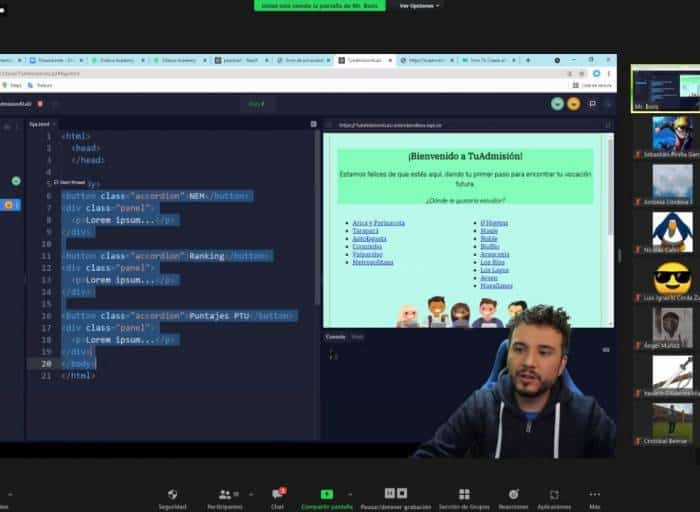Click the green screen-sharing notification banner
Image resolution: width=700 pixels, height=512 pixels.
(320, 6)
